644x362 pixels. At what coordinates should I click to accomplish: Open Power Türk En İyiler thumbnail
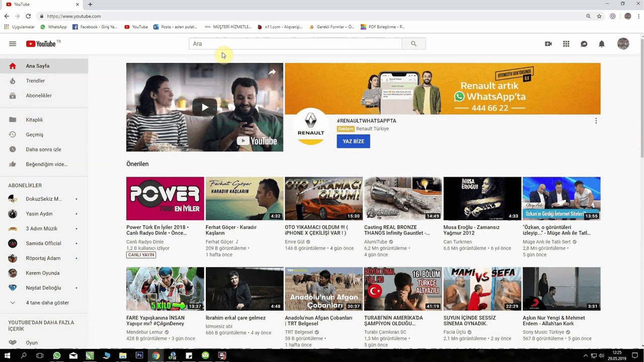(165, 199)
